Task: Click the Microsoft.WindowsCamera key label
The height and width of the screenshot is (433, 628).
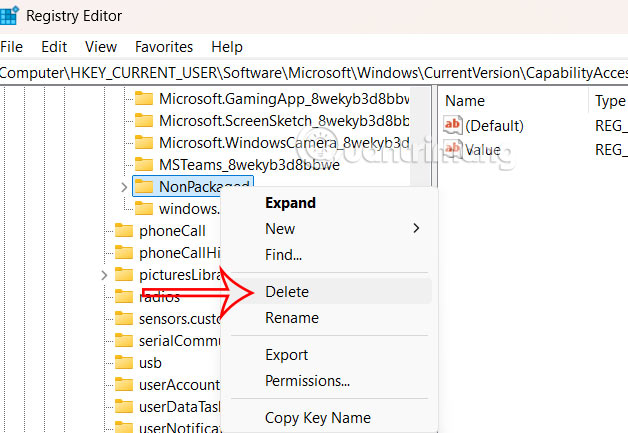Action: tap(284, 143)
